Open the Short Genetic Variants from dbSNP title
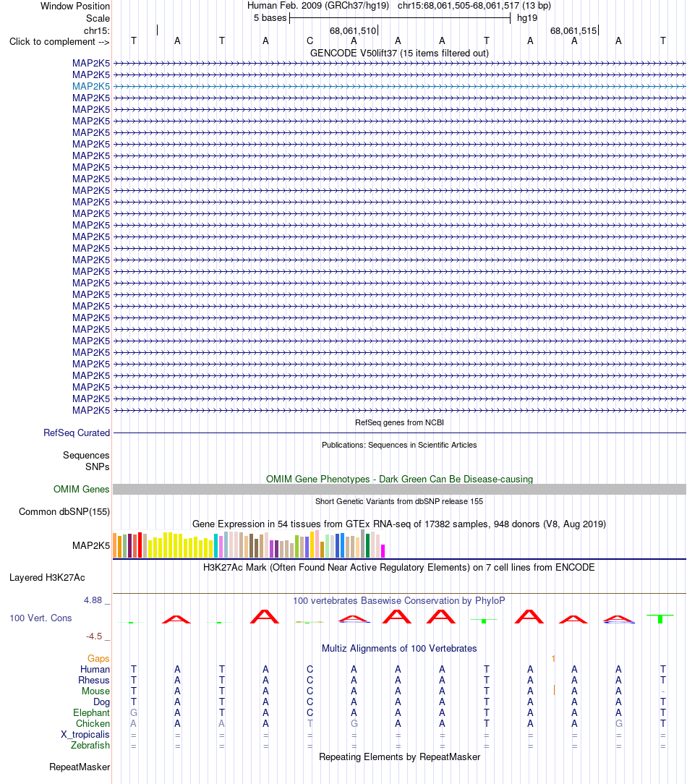The height and width of the screenshot is (784, 687). point(399,501)
